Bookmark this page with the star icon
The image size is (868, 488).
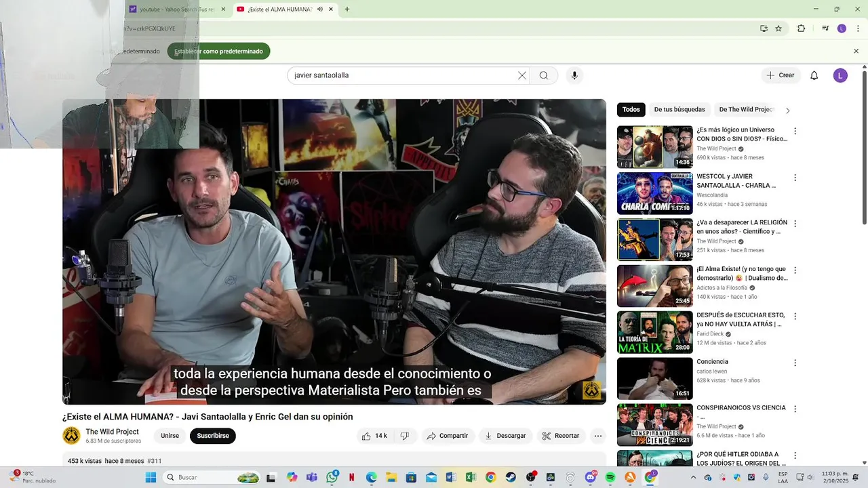[778, 28]
